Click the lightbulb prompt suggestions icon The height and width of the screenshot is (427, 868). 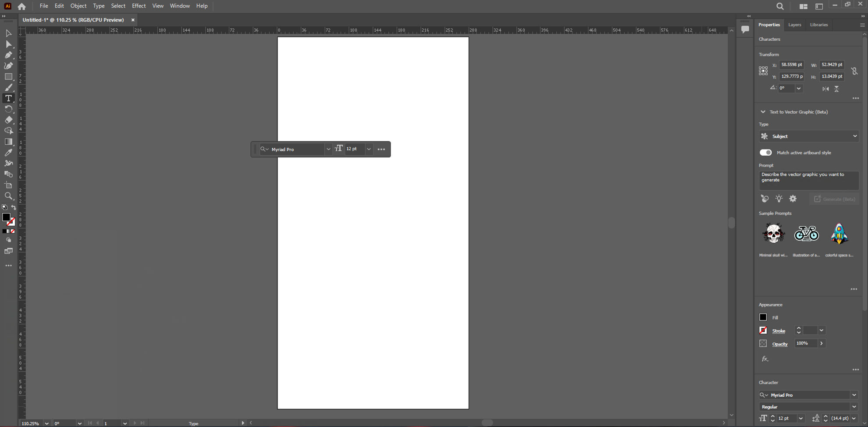pyautogui.click(x=779, y=199)
